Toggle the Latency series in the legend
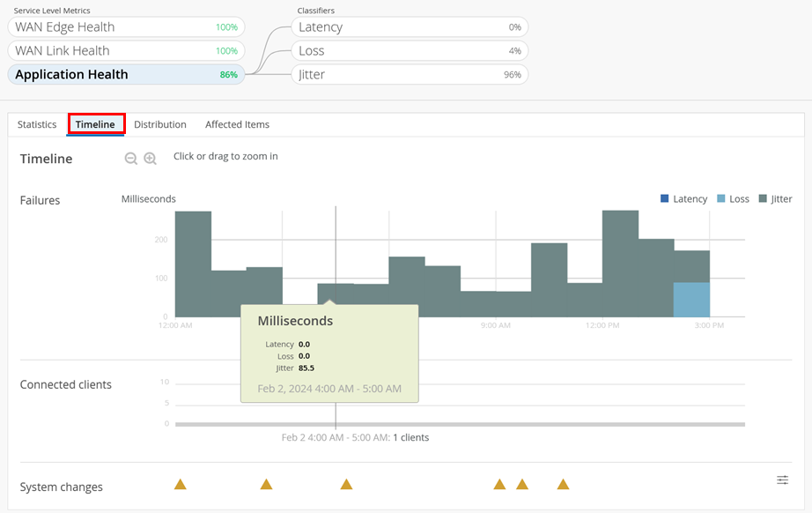Viewport: 812px width, 513px height. [x=684, y=198]
